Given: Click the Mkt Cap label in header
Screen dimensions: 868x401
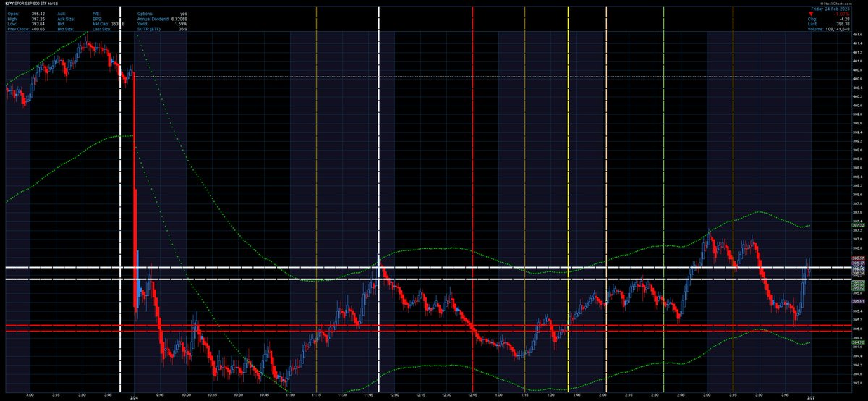Looking at the screenshot, I should (x=101, y=24).
